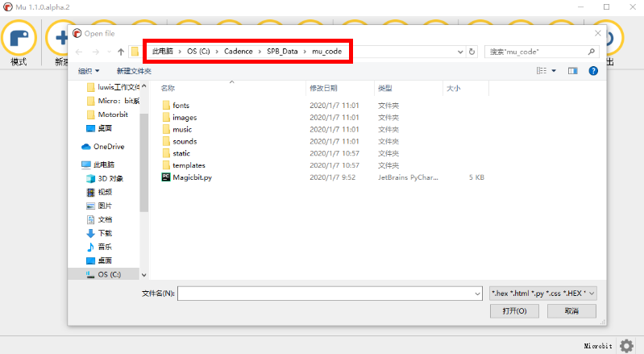Expand the file name combo box
The height and width of the screenshot is (354, 644).
(477, 294)
